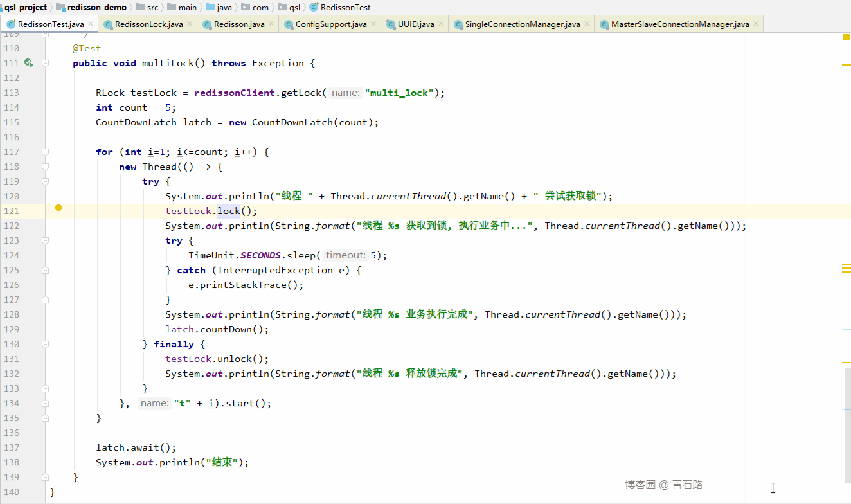Click fold end marker at line 133

pos(45,388)
